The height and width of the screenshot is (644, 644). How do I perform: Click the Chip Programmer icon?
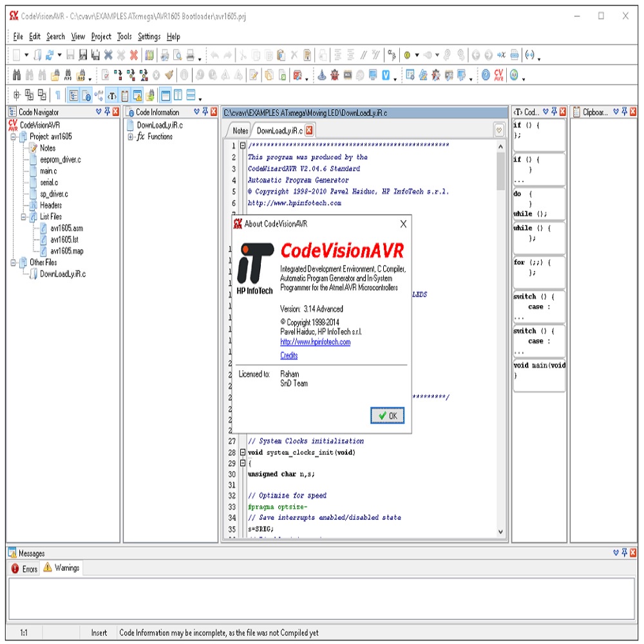coord(348,75)
